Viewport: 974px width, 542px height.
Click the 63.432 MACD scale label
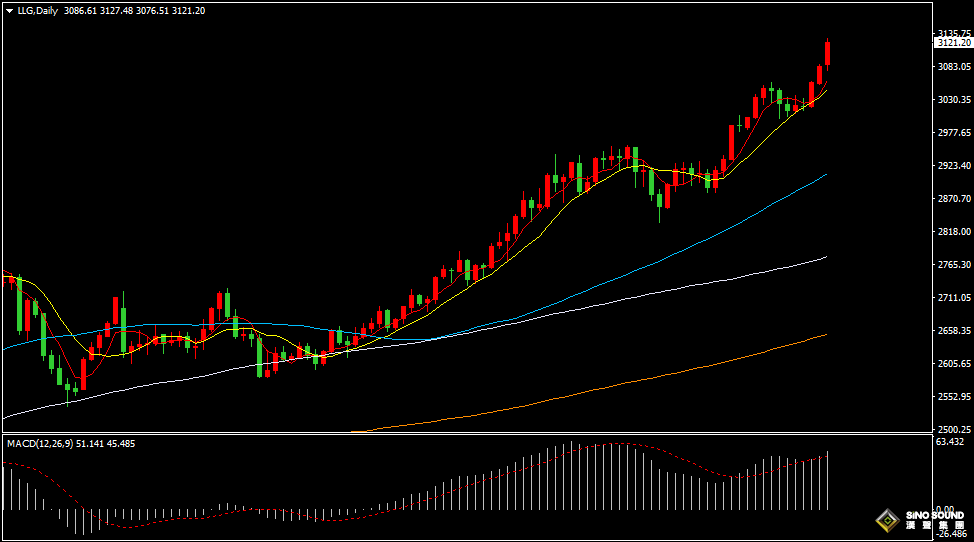(x=950, y=442)
